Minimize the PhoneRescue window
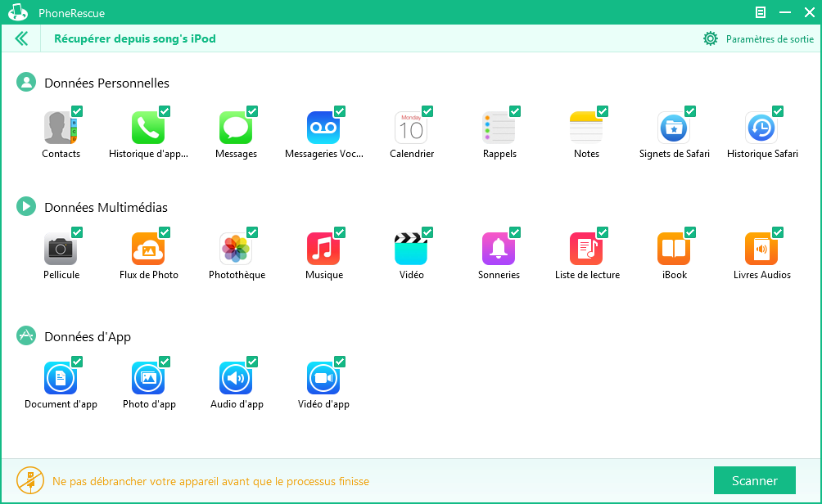Image resolution: width=822 pixels, height=504 pixels. point(785,12)
